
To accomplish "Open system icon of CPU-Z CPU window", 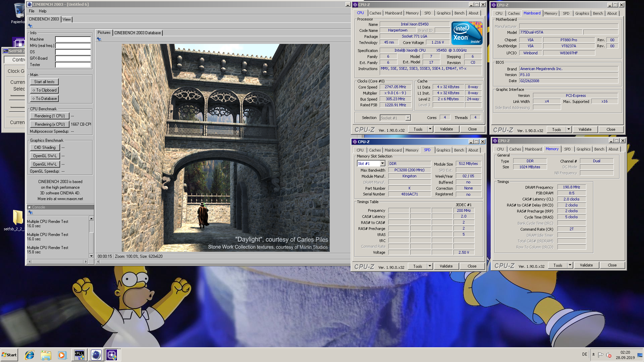I will click(x=355, y=5).
